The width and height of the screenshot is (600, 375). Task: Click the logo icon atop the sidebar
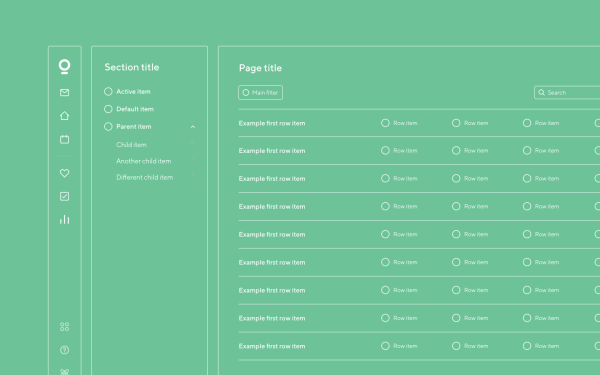click(x=65, y=67)
